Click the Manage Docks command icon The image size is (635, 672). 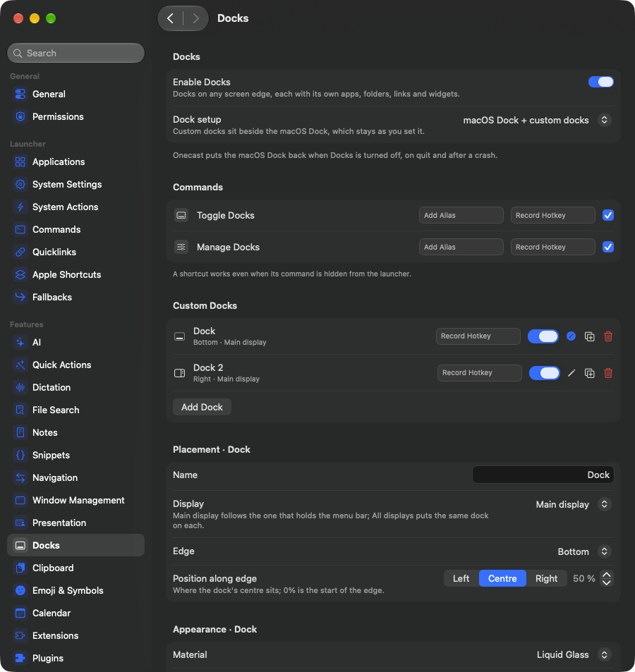pos(181,247)
